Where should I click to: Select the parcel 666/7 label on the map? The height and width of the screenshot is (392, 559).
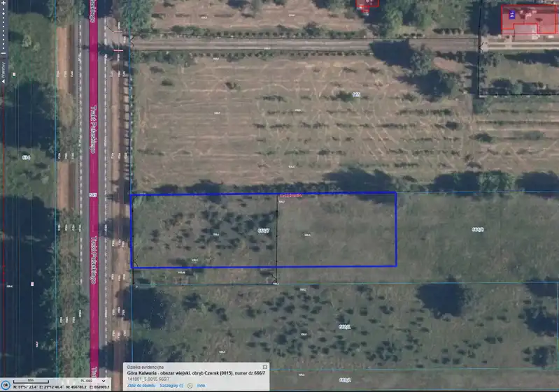point(264,230)
